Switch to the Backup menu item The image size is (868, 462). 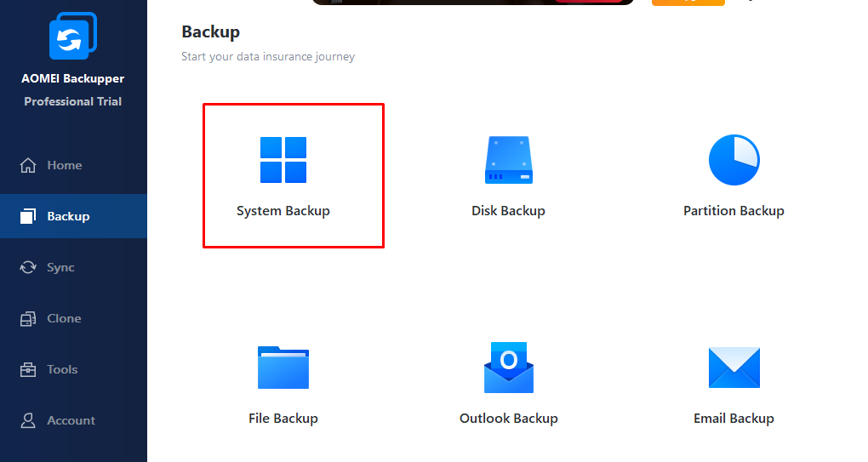tap(74, 216)
